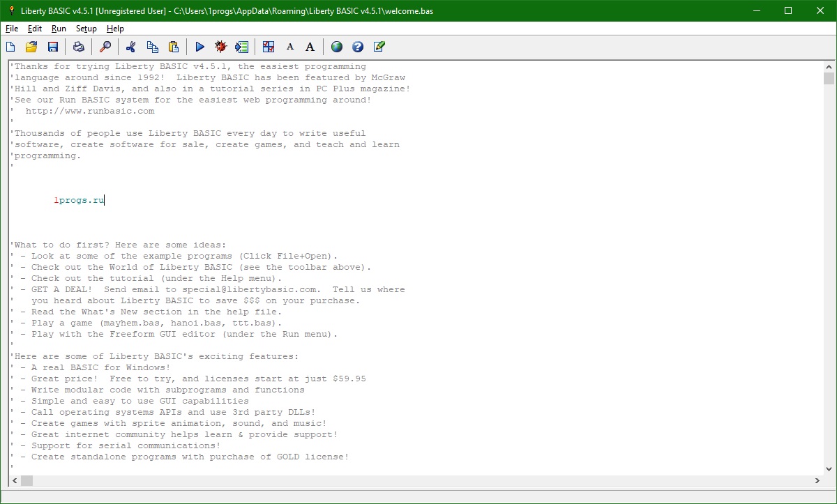Open a file using the folder icon

[x=31, y=47]
